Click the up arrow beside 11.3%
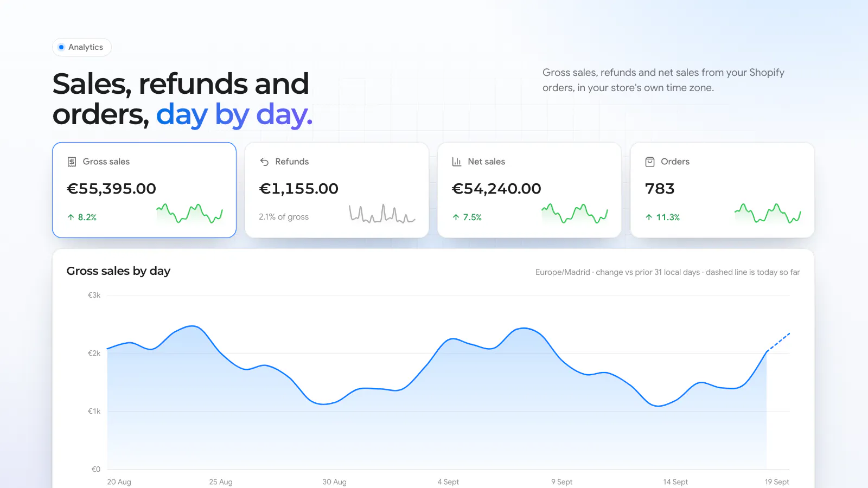868x488 pixels. pos(649,217)
